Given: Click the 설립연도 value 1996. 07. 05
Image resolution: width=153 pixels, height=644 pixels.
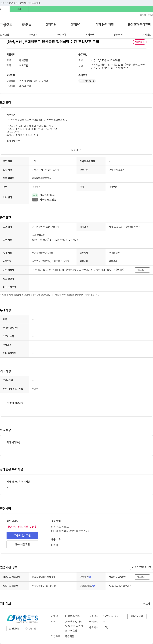Looking at the screenshot, I should [x=111, y=616].
